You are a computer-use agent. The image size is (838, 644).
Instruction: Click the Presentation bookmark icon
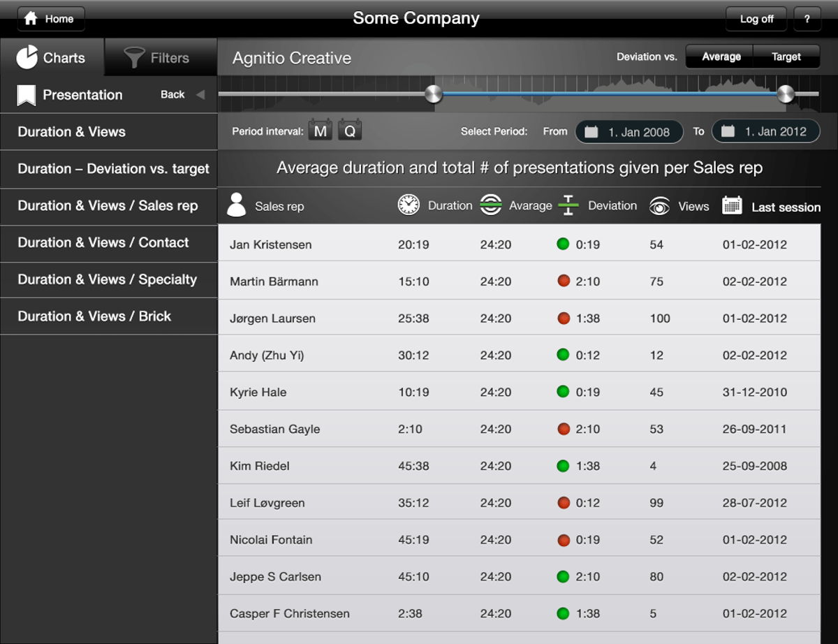[26, 94]
